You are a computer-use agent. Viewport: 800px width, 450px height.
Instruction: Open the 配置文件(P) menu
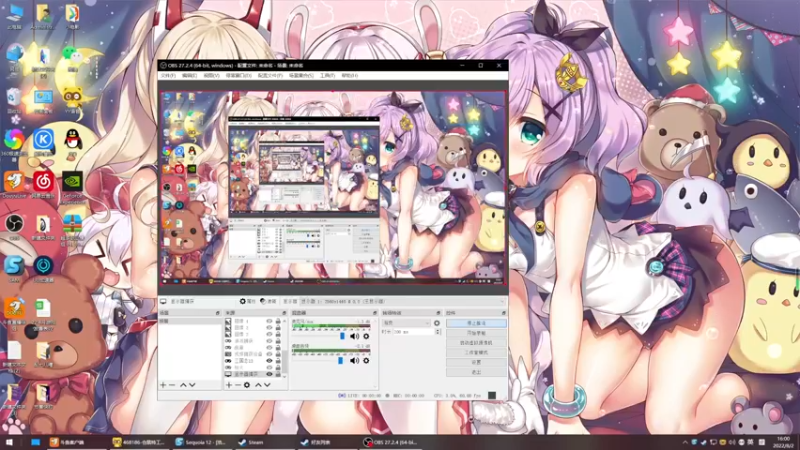coord(270,76)
